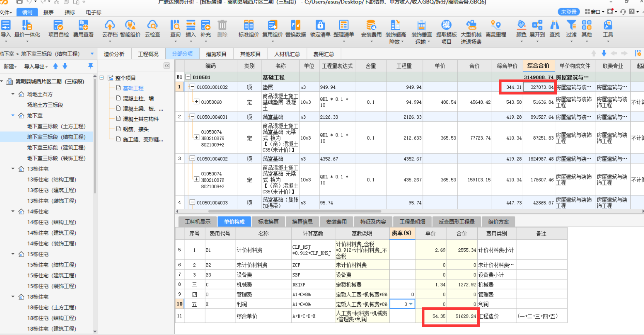Click 展开到 expand-to icon
The width and height of the screenshot is (644, 335).
[537, 25]
